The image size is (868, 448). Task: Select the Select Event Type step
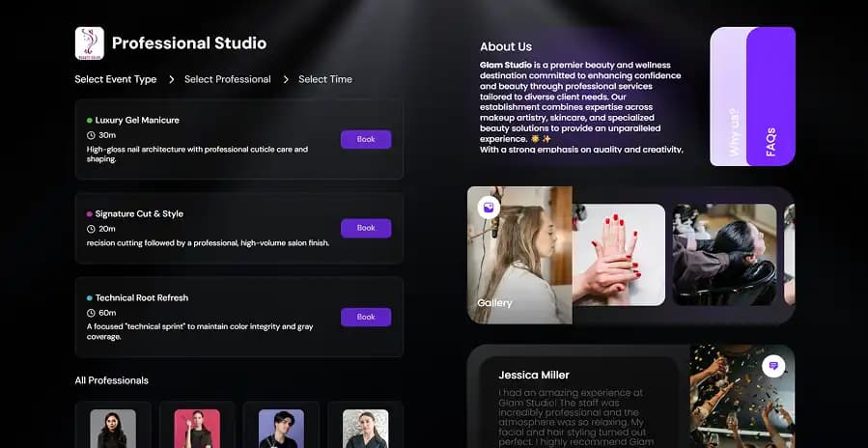click(116, 80)
